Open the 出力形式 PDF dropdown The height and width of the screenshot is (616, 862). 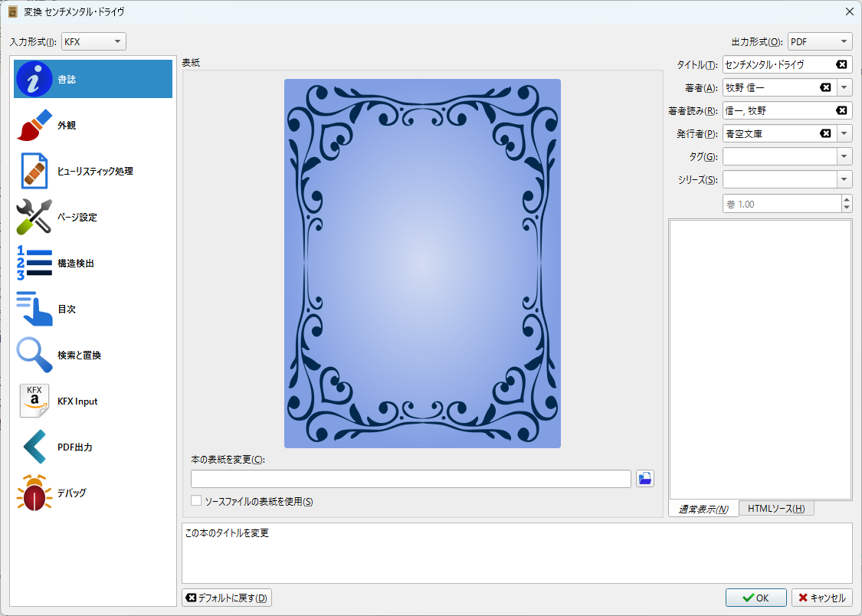click(820, 42)
